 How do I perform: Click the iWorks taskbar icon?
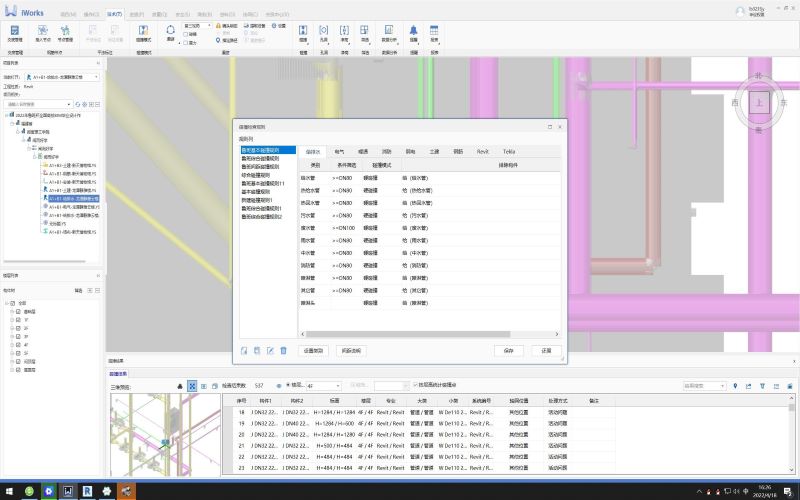[68, 491]
